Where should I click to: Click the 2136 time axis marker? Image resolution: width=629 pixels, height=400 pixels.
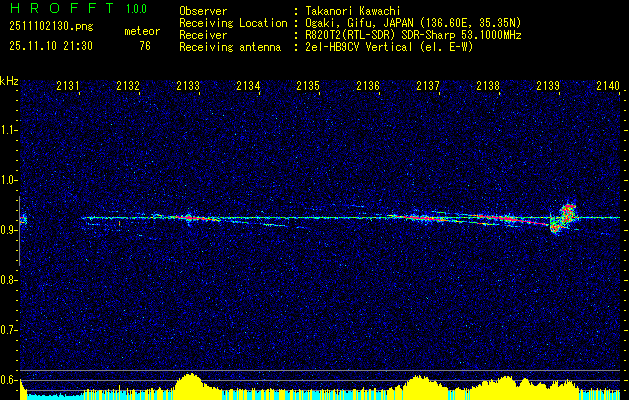tap(368, 86)
